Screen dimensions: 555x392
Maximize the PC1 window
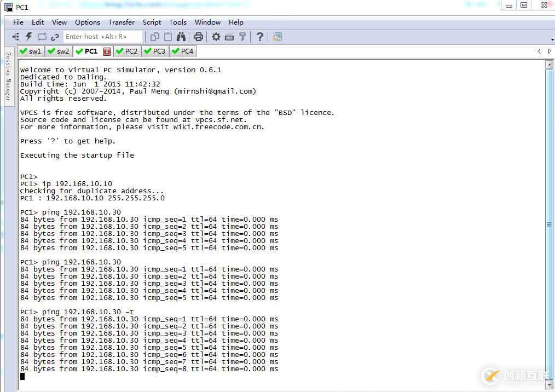(524, 5)
